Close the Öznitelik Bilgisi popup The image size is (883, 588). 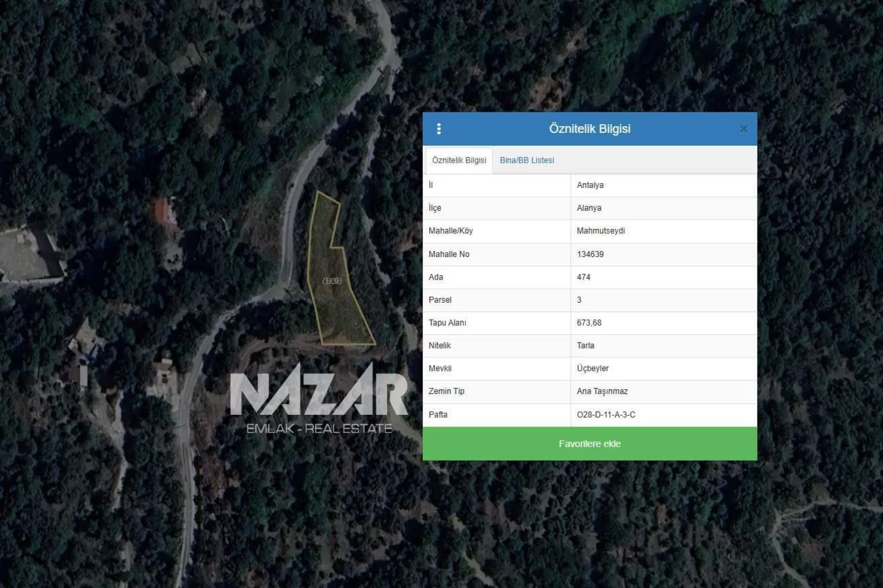pyautogui.click(x=743, y=129)
